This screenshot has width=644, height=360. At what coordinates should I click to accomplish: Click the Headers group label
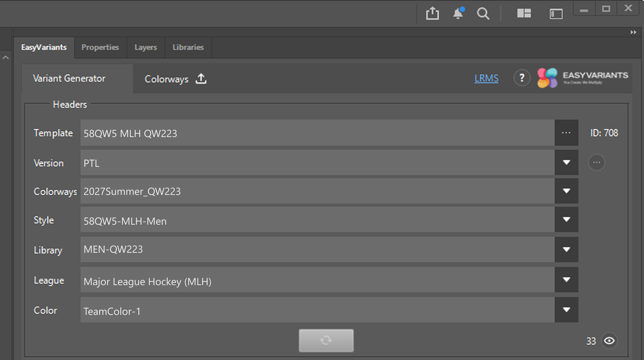[70, 104]
